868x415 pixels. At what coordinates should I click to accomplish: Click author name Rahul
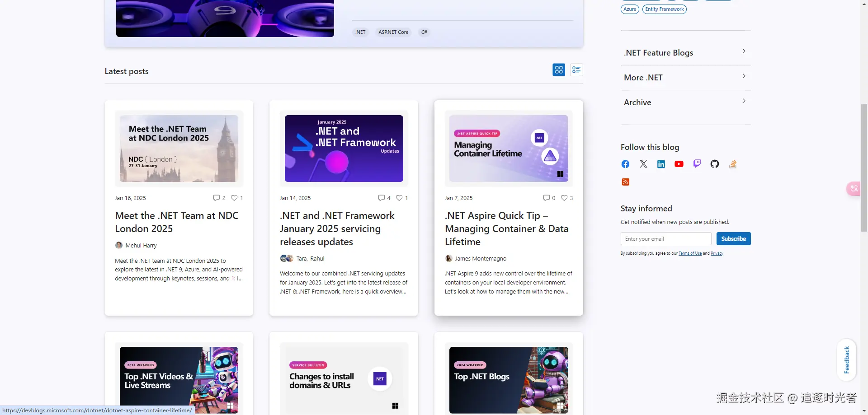point(317,259)
